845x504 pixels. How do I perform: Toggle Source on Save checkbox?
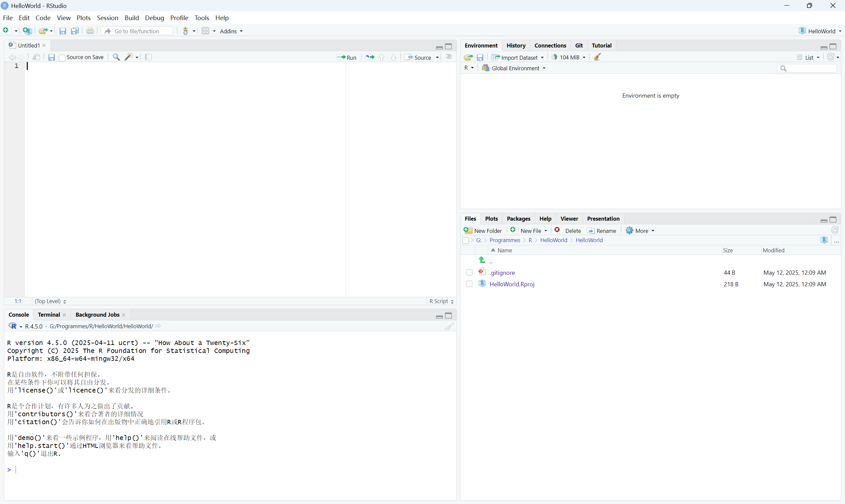tap(62, 58)
